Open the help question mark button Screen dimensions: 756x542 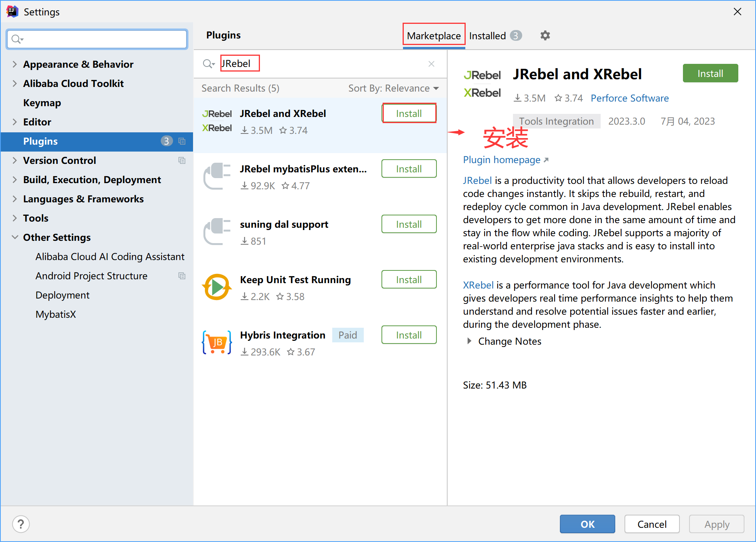(x=21, y=524)
